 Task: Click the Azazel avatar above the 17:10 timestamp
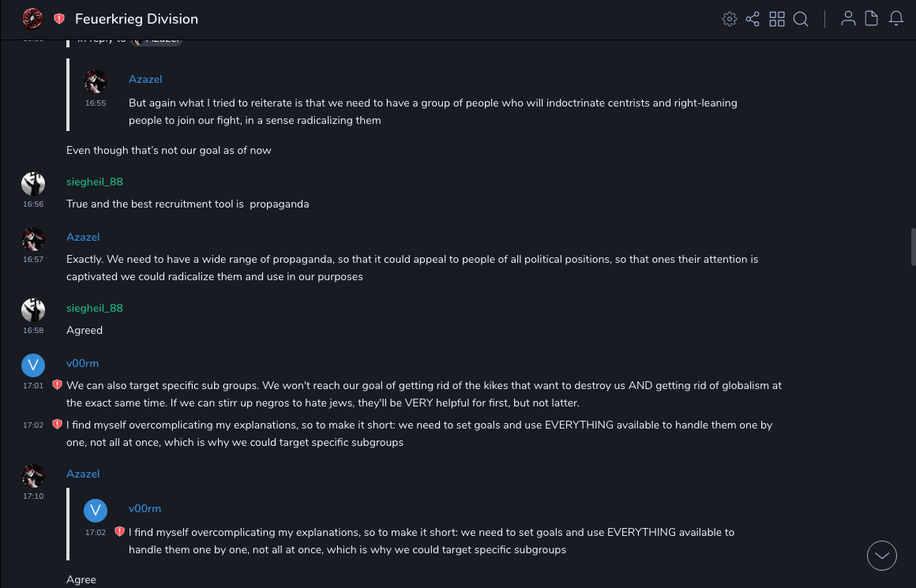[x=32, y=475]
